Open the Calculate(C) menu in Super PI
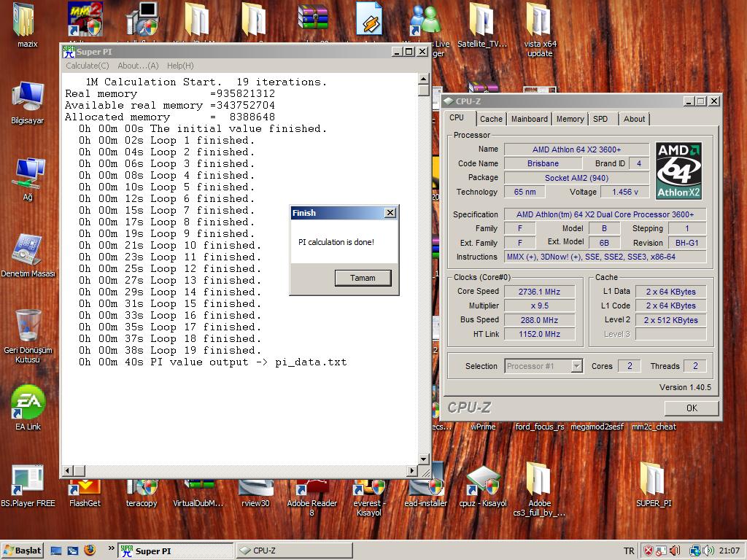Image resolution: width=747 pixels, height=560 pixels. click(x=88, y=66)
